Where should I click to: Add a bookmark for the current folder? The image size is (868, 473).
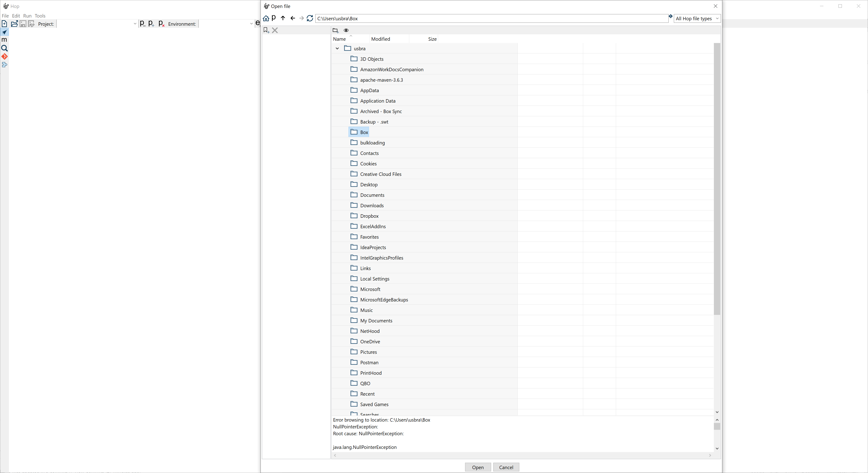266,30
